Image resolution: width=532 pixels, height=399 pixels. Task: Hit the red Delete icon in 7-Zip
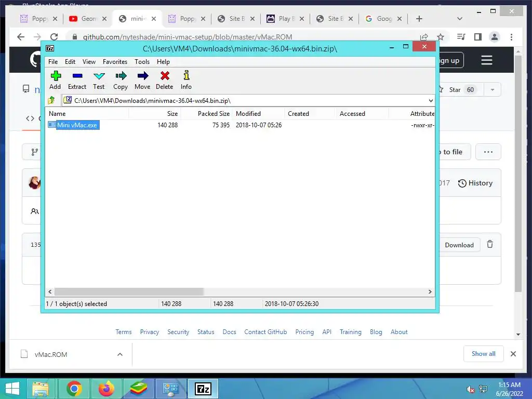point(165,80)
